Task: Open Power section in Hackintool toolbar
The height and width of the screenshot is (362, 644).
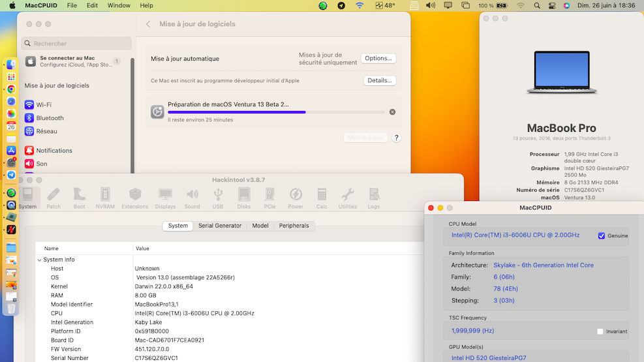Action: pos(296,198)
